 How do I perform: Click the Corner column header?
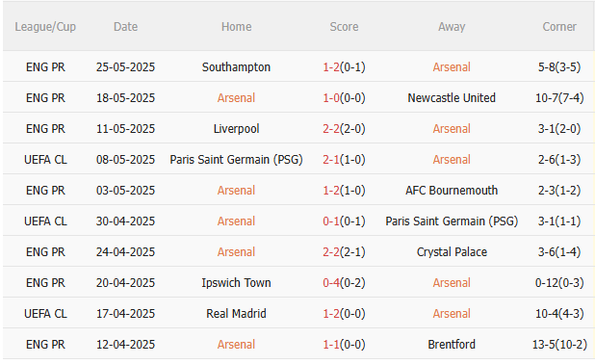coord(559,27)
